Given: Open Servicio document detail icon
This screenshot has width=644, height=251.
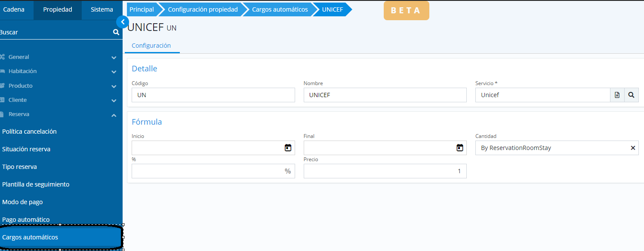Looking at the screenshot, I should pos(617,95).
